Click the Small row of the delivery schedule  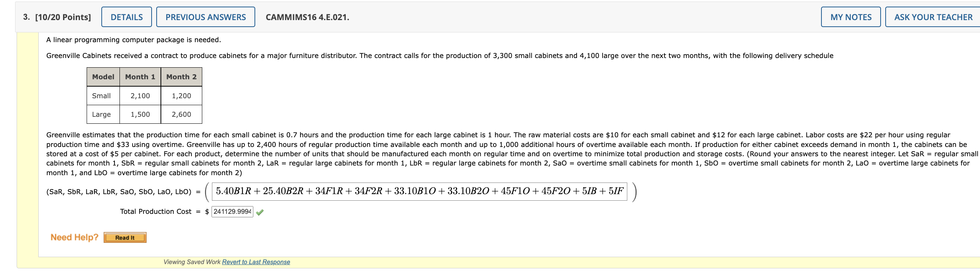[101, 96]
